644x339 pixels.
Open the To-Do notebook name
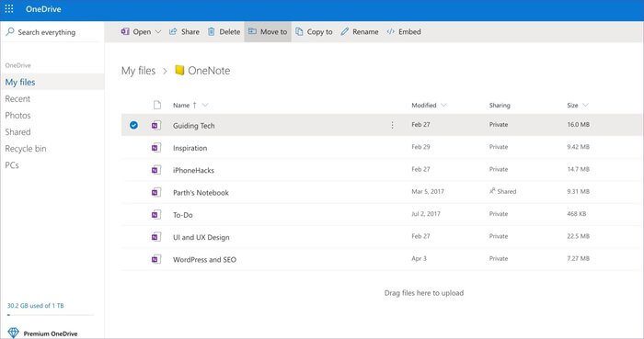[183, 215]
